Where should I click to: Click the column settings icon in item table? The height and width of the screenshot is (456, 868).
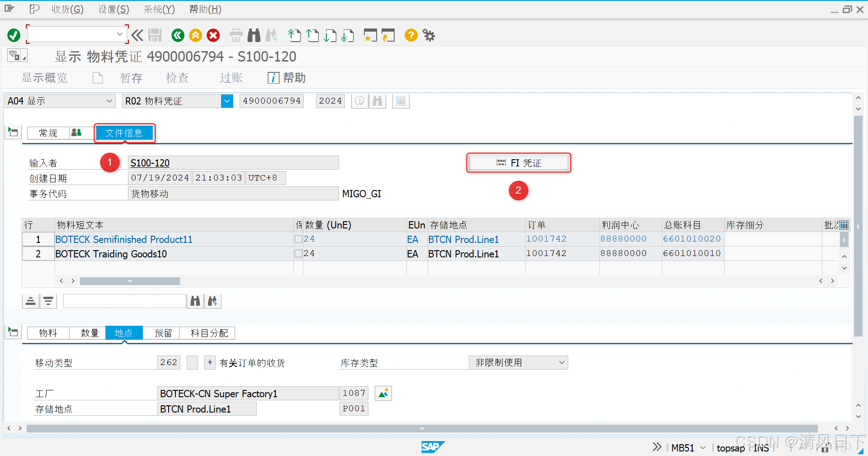coord(844,225)
